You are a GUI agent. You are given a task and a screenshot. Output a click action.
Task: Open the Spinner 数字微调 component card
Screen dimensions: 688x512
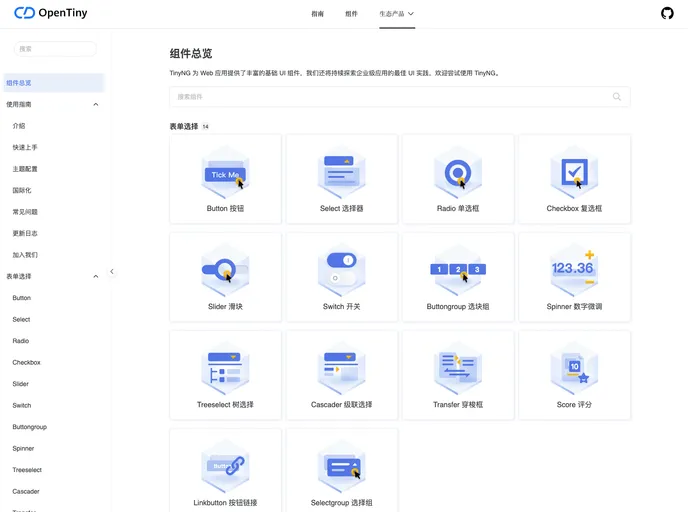[x=574, y=277]
